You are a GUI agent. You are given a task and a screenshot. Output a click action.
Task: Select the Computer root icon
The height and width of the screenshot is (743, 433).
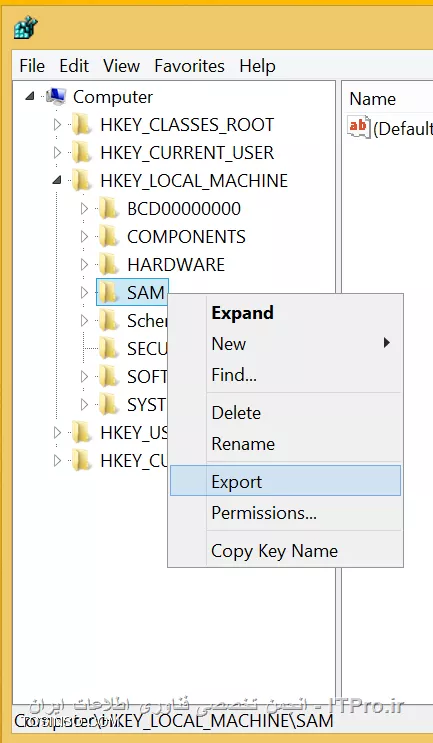point(56,97)
